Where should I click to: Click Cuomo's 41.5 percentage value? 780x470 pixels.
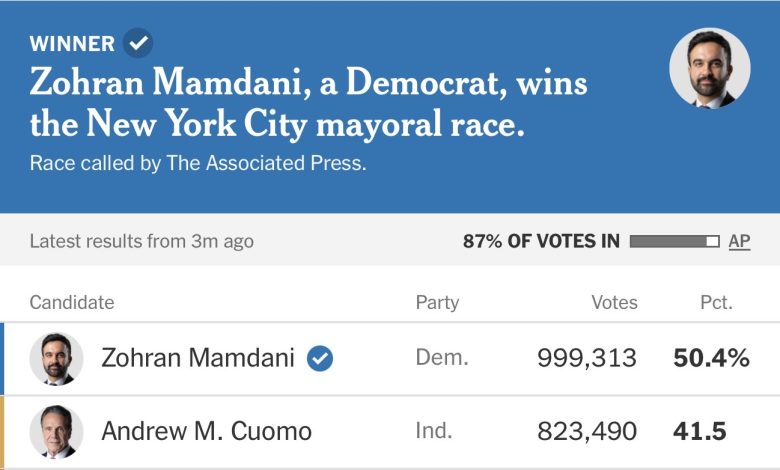tap(699, 431)
